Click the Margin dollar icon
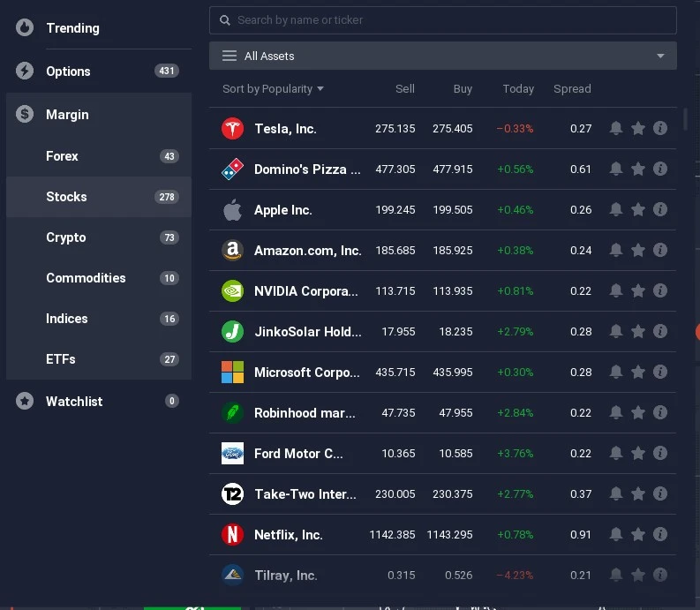The width and height of the screenshot is (700, 610). point(25,114)
